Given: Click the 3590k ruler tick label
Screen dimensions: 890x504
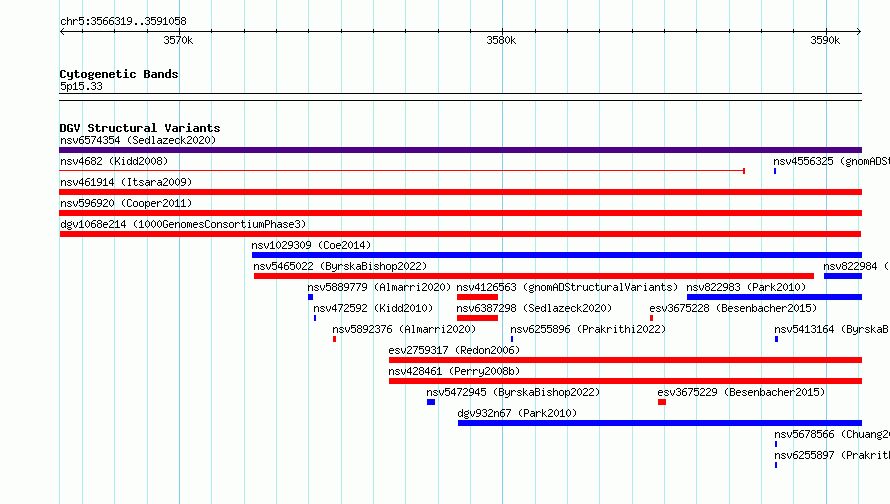Looking at the screenshot, I should (x=825, y=40).
